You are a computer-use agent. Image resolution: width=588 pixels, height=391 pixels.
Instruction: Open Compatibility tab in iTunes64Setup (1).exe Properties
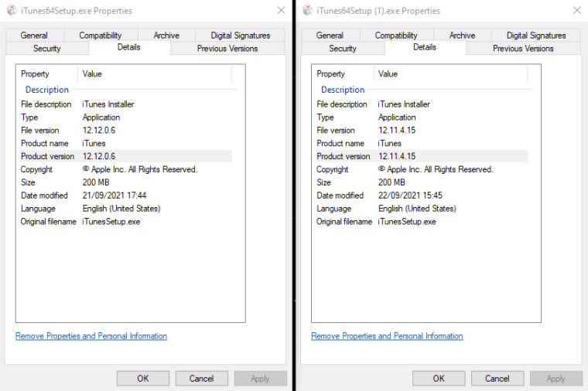point(396,36)
